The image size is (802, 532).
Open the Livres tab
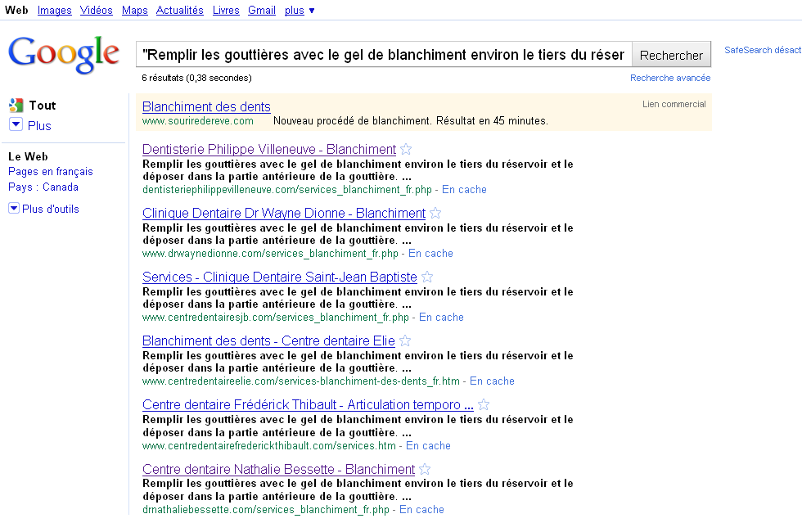pyautogui.click(x=226, y=10)
